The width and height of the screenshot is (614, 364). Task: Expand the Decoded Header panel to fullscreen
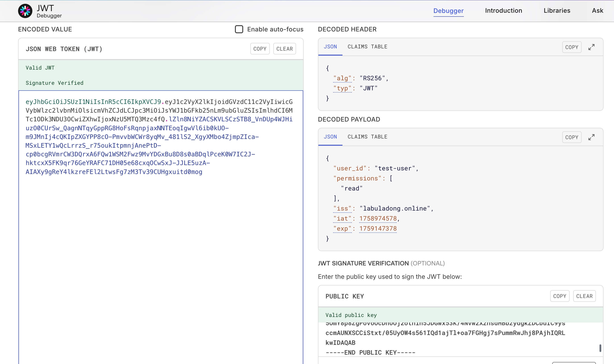click(591, 47)
